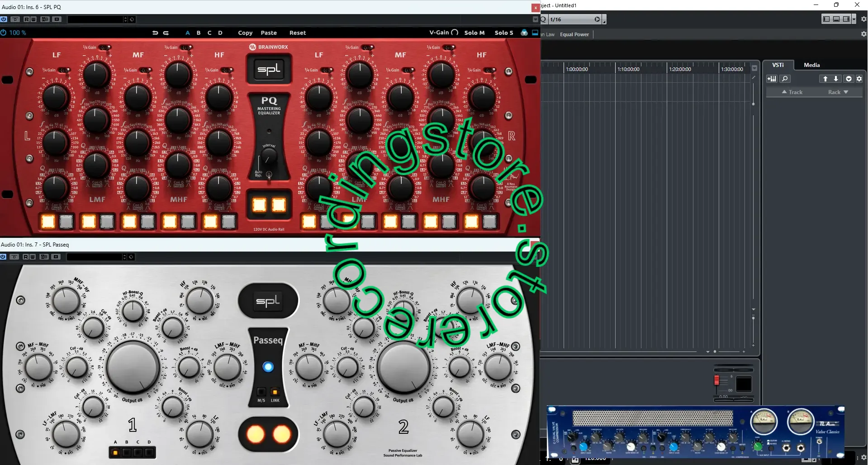Toggle left power button in SPL PQ center
The image size is (868, 465).
pos(260,205)
